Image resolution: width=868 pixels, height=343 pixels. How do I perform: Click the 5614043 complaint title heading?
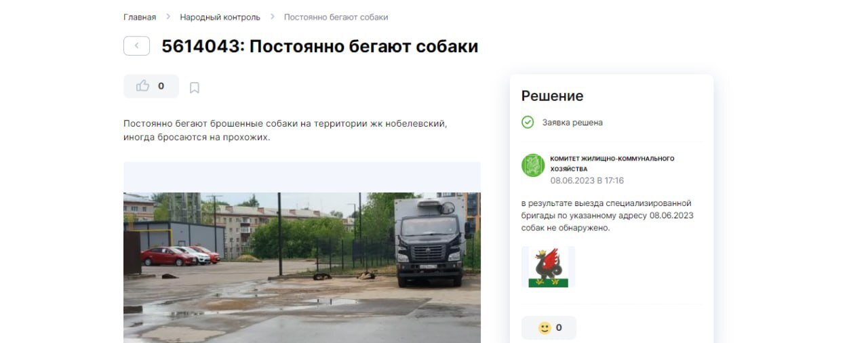(320, 46)
